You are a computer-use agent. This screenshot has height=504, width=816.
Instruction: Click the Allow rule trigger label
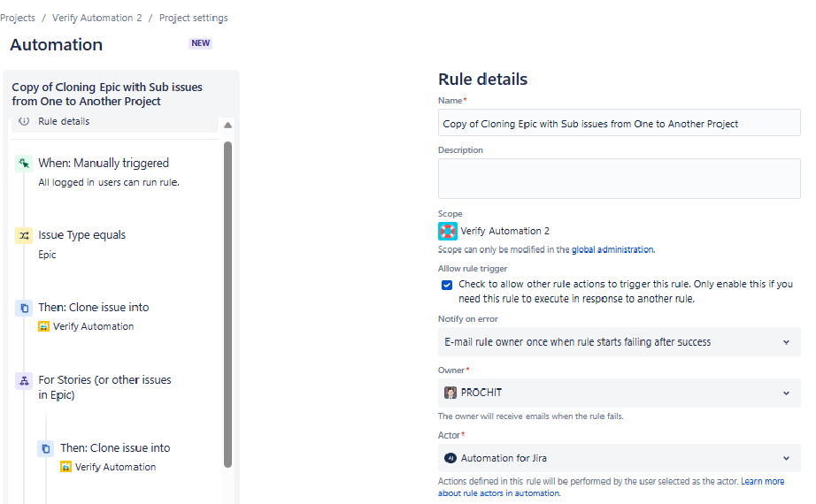473,269
